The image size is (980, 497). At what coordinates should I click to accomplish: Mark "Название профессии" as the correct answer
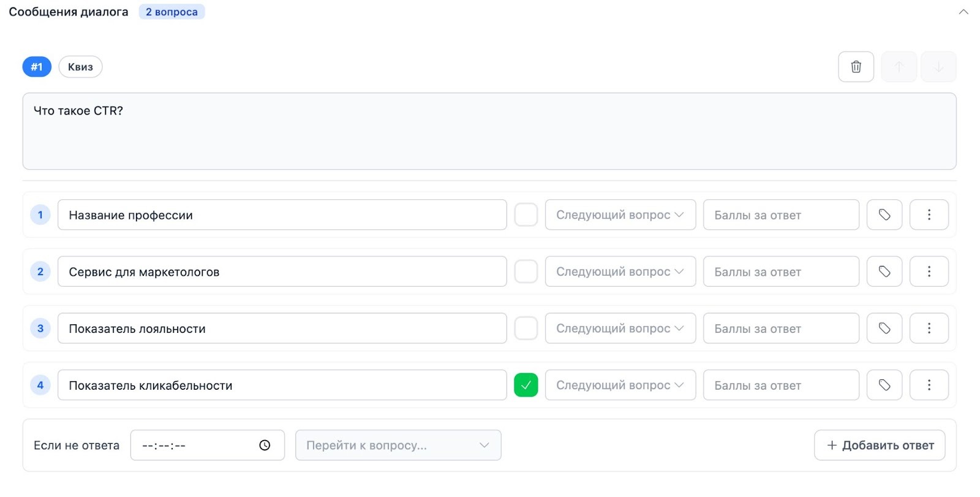[526, 215]
